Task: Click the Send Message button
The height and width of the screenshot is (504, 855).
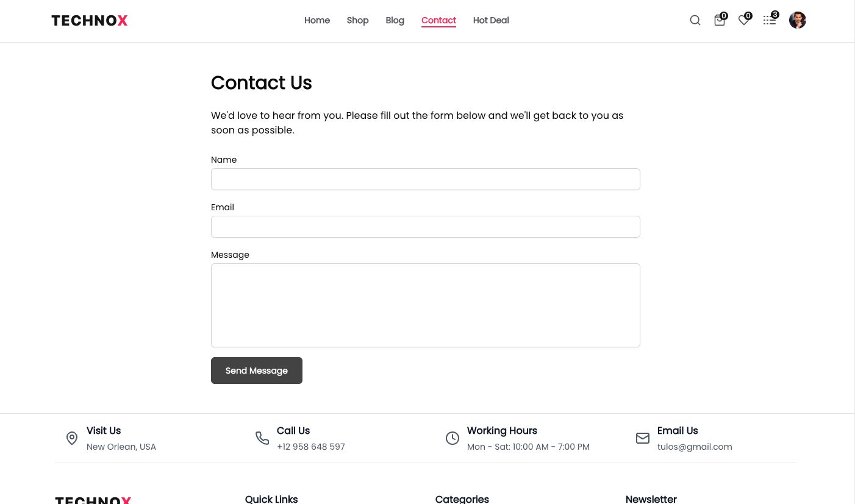Action: click(x=257, y=371)
